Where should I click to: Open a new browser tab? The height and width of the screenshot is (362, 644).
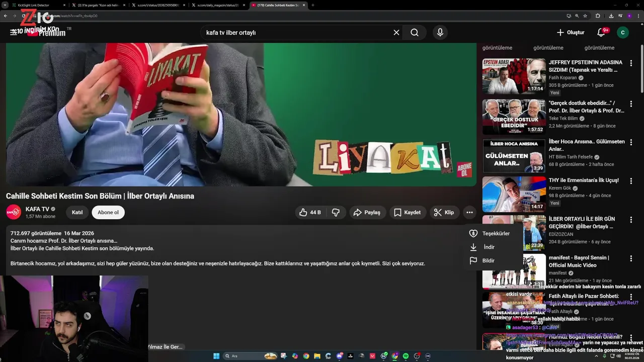pyautogui.click(x=313, y=5)
